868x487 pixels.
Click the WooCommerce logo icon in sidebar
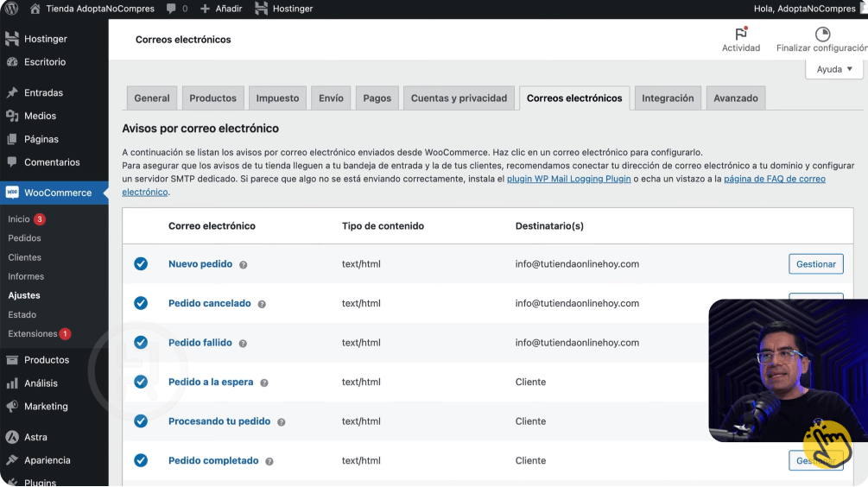(12, 193)
